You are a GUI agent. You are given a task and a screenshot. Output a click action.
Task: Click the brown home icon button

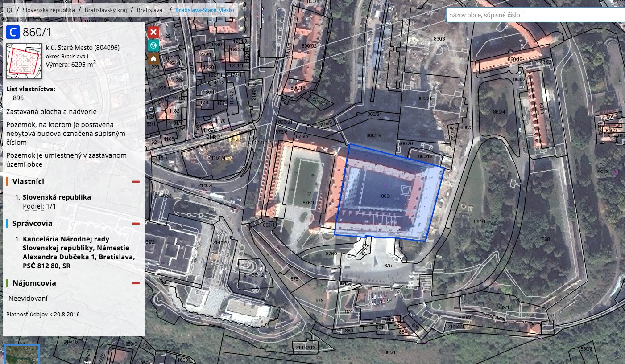(x=153, y=59)
